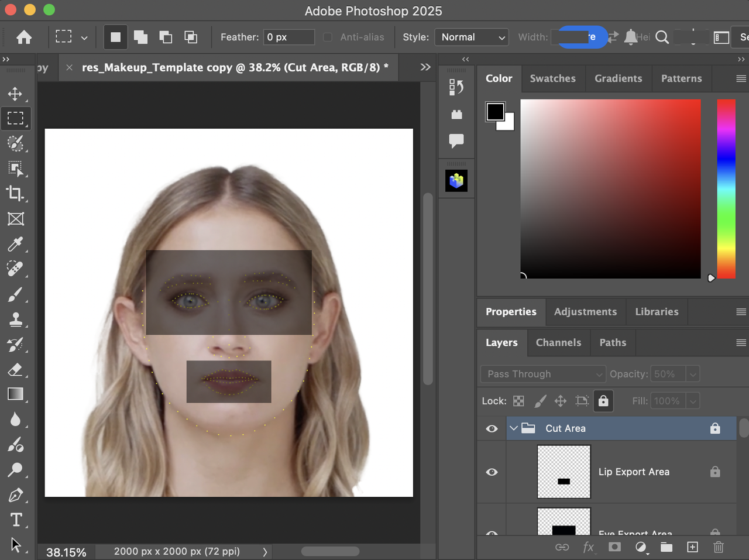This screenshot has height=560, width=749.
Task: Choose Add to selection mode
Action: click(140, 37)
